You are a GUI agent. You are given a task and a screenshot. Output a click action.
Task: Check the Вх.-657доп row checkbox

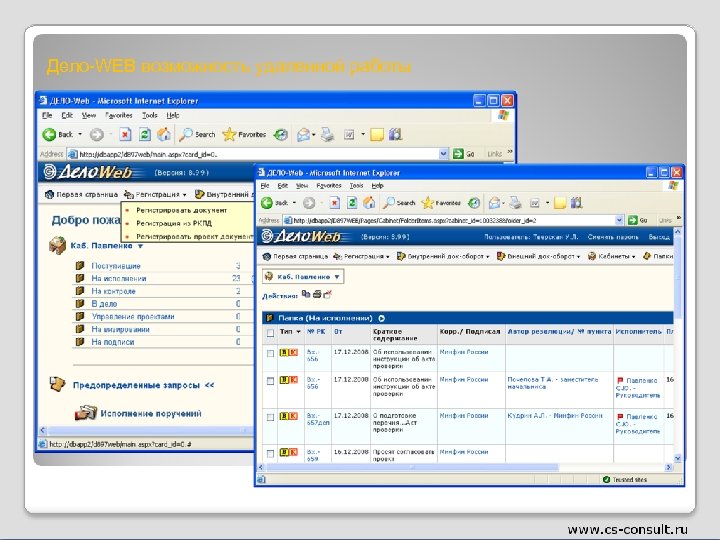point(270,417)
